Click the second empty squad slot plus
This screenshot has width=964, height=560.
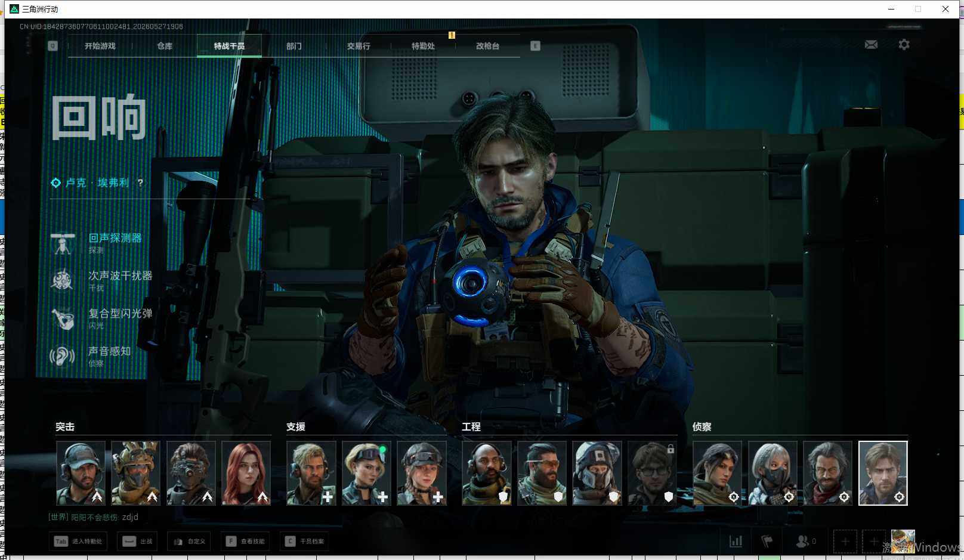(873, 542)
